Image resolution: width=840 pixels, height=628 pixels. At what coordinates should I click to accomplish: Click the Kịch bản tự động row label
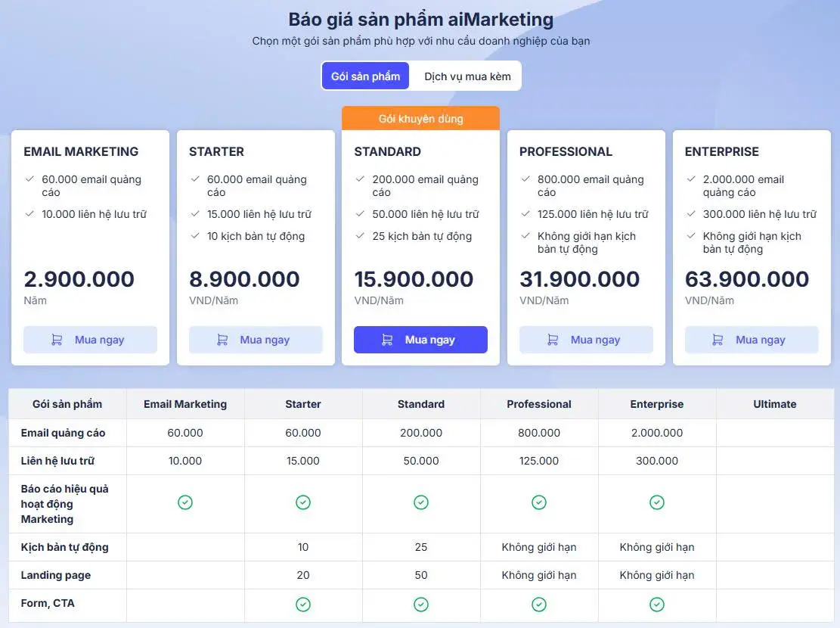[x=65, y=547]
